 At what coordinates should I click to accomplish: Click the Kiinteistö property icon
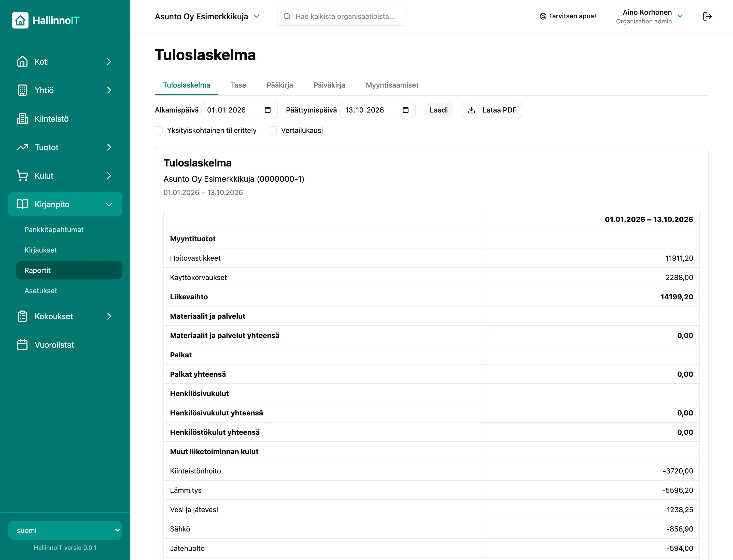click(x=22, y=119)
